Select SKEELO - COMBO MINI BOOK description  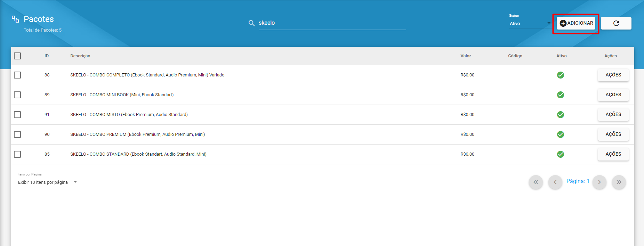click(122, 95)
